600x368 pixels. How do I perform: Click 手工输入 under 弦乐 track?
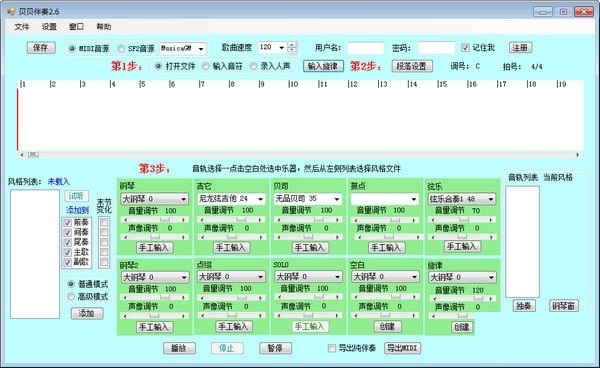click(462, 246)
